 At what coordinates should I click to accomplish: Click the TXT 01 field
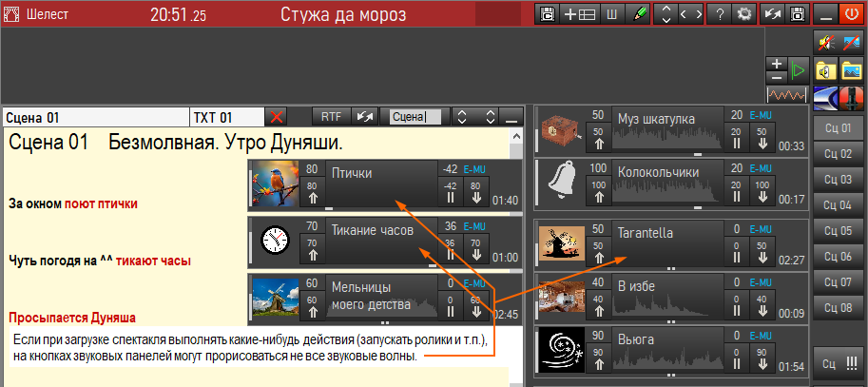point(227,117)
